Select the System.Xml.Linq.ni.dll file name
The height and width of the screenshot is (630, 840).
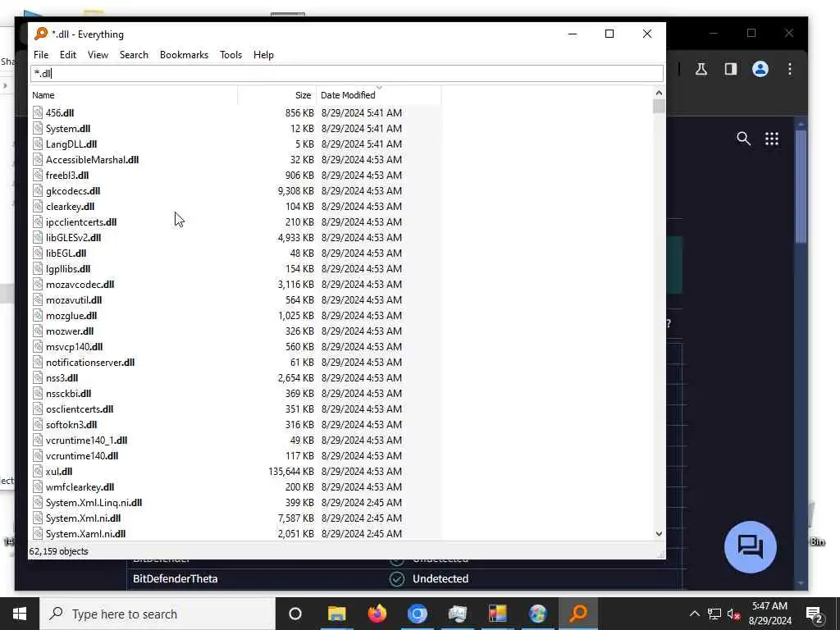(94, 503)
